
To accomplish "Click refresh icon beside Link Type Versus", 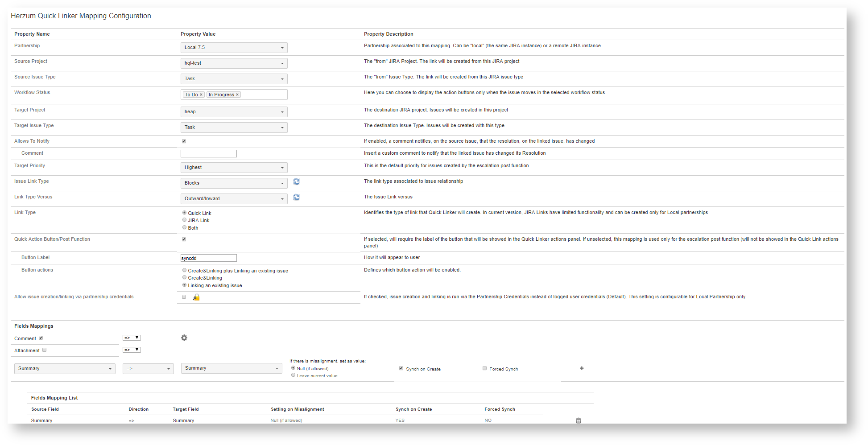I will [296, 198].
